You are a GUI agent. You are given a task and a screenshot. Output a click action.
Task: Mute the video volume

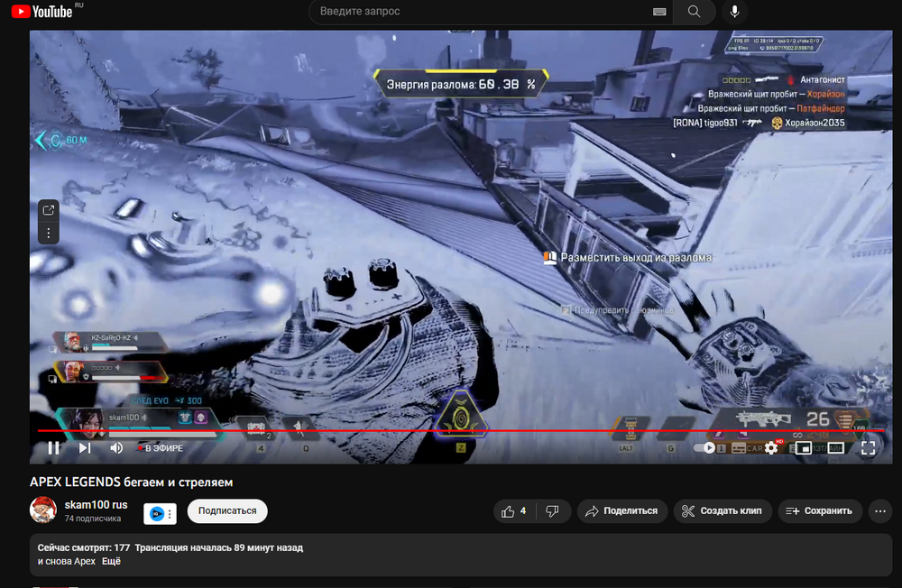(116, 447)
